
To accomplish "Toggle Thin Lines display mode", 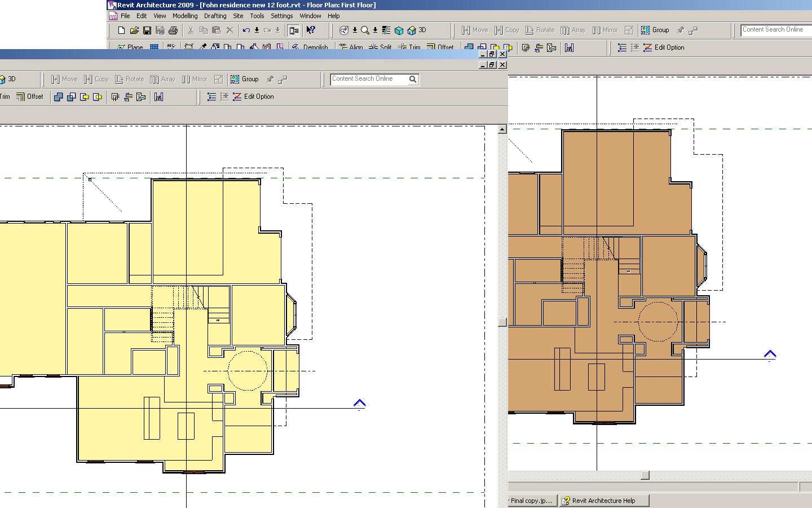I will pos(386,30).
